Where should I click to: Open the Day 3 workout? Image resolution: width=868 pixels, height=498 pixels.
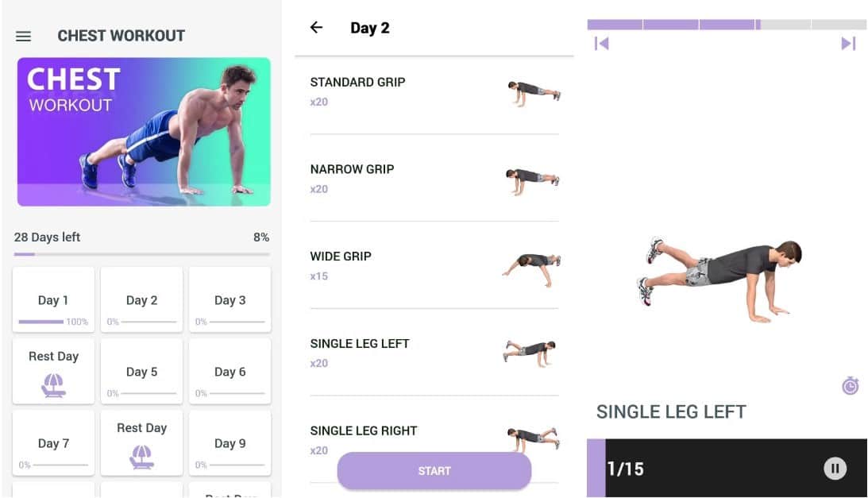click(230, 300)
